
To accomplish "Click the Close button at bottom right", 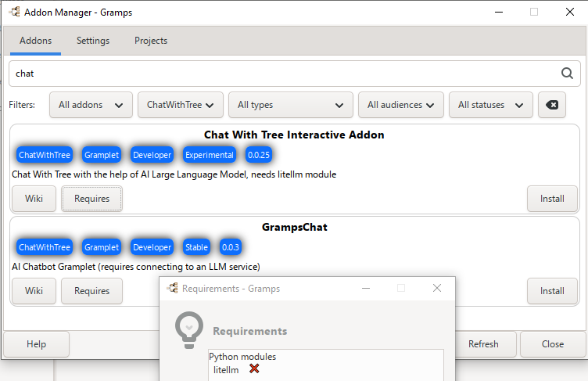I will [553, 344].
